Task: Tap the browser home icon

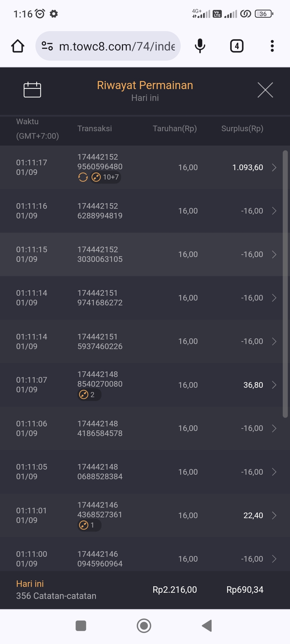Action: [18, 46]
